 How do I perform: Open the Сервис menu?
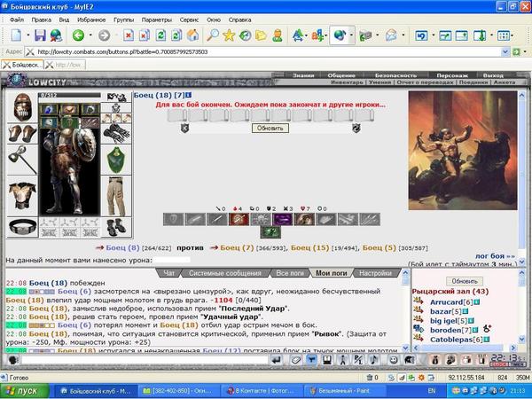(189, 20)
